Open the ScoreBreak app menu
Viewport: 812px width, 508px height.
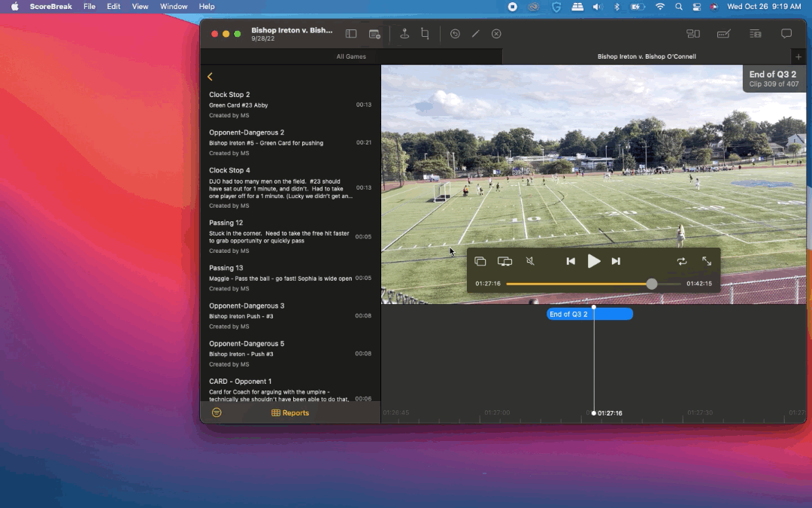tap(51, 6)
